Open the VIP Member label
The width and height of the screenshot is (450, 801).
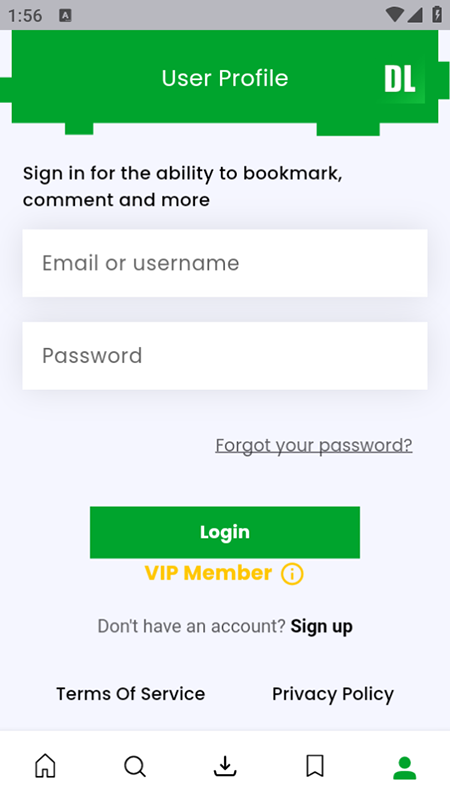208,573
